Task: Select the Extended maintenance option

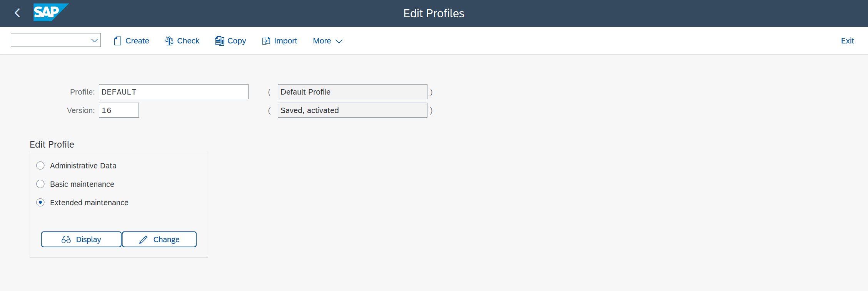Action: [x=40, y=202]
